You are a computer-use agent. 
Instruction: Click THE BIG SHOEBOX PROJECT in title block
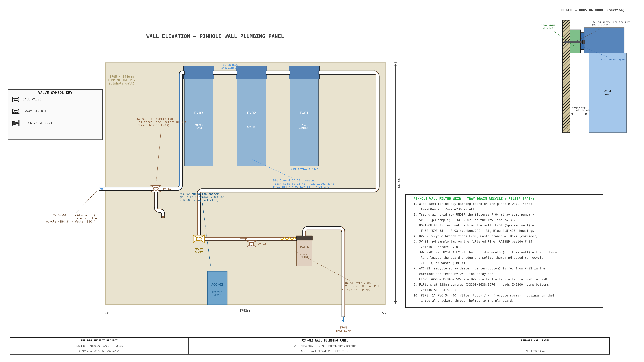(99, 341)
